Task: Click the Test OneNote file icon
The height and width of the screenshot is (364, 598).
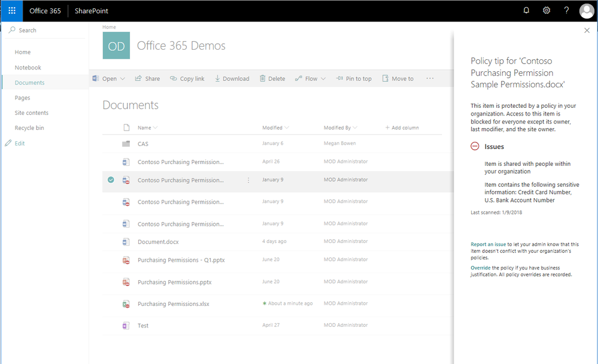Action: click(126, 326)
